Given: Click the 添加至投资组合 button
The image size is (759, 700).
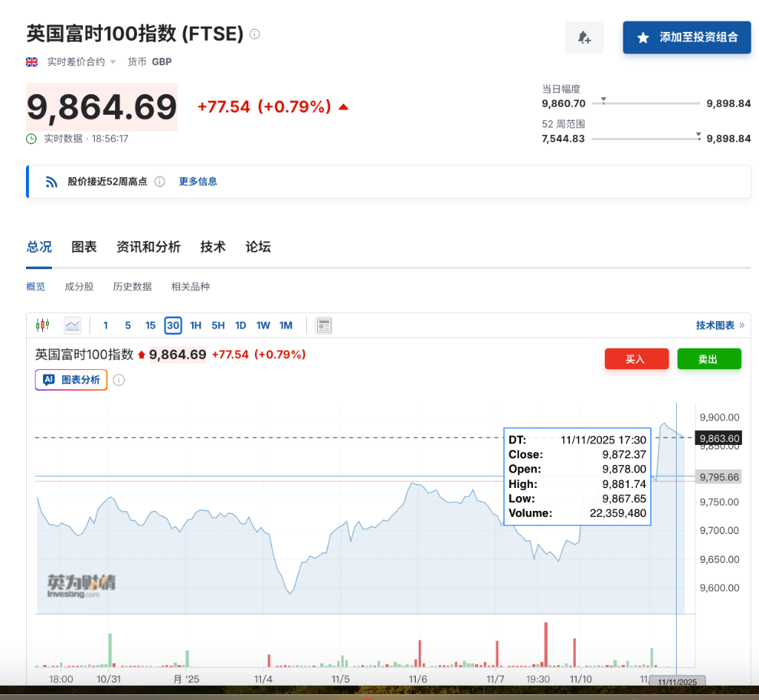Looking at the screenshot, I should 686,37.
